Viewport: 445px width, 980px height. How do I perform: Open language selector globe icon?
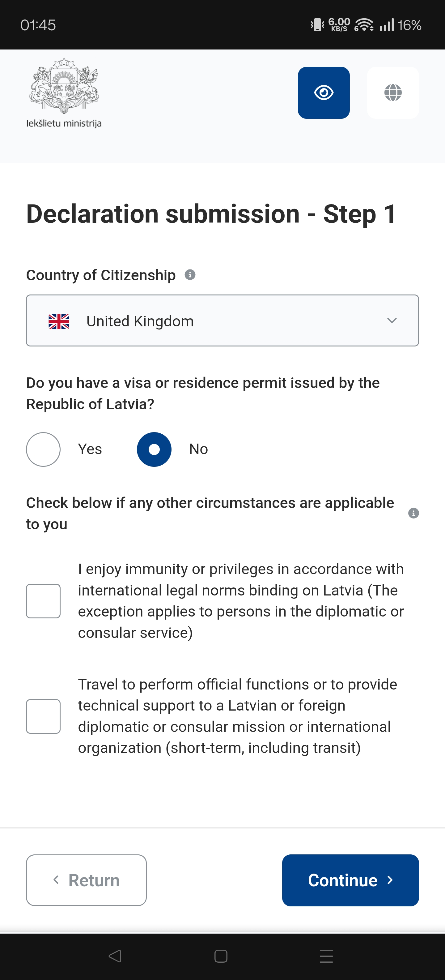pos(392,93)
